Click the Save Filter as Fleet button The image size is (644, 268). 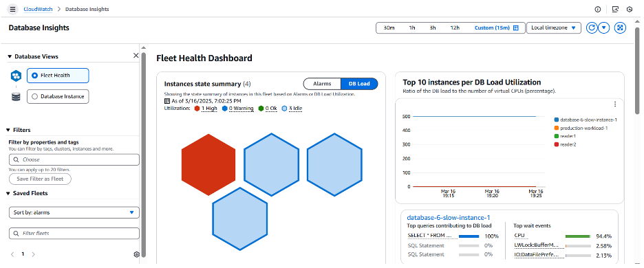40,179
